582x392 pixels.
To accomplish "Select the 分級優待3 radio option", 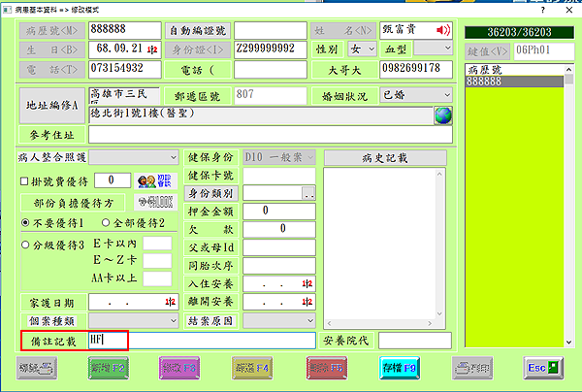I will click(x=25, y=245).
